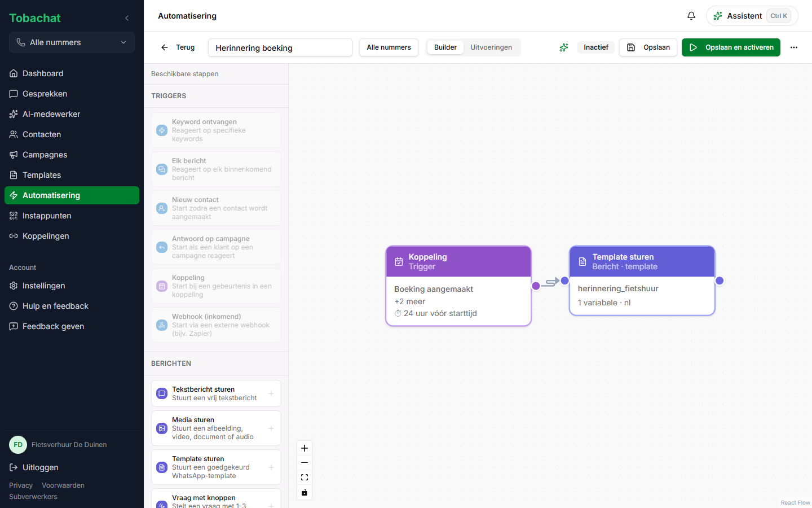Fit the flow view to screen
Viewport: 812px width, 508px height.
tap(304, 478)
